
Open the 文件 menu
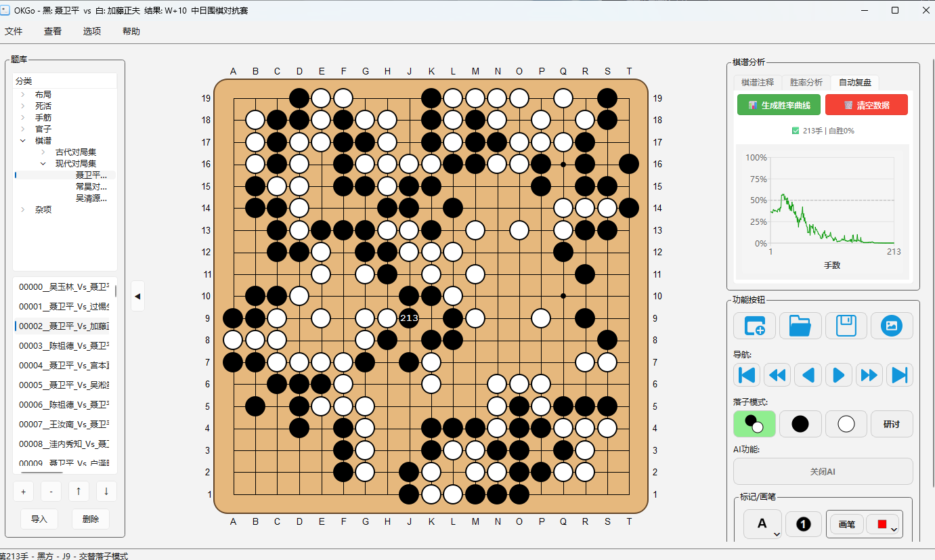pos(14,31)
